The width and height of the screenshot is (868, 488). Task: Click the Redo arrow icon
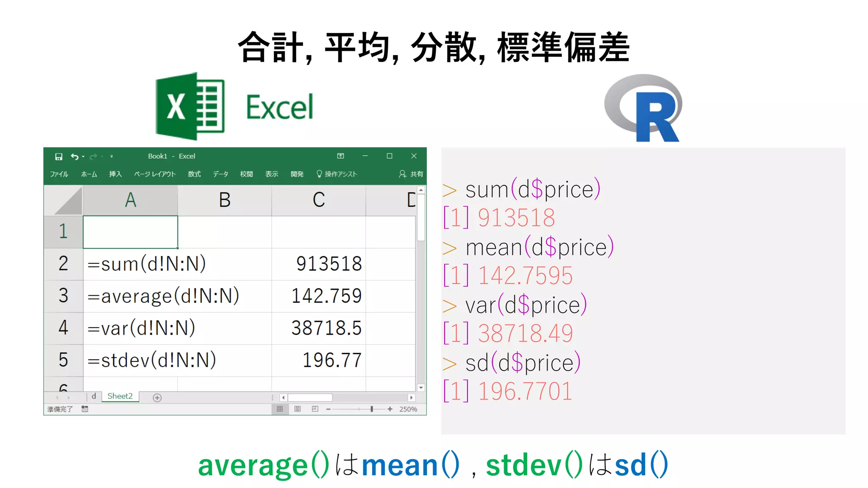[94, 157]
